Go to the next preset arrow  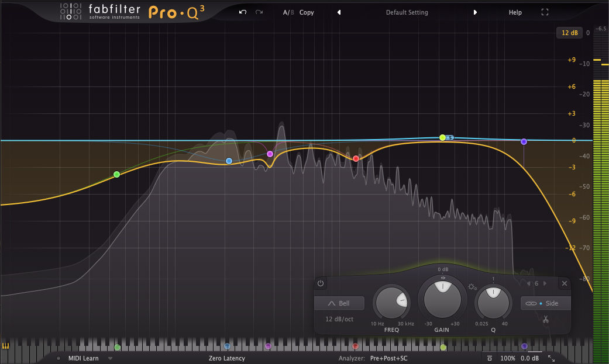click(475, 12)
